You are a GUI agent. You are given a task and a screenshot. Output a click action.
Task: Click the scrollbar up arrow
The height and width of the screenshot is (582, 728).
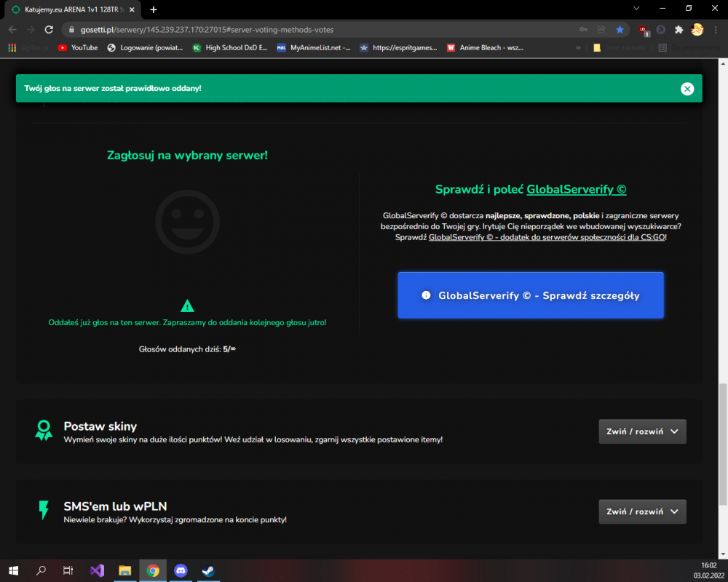pyautogui.click(x=723, y=63)
